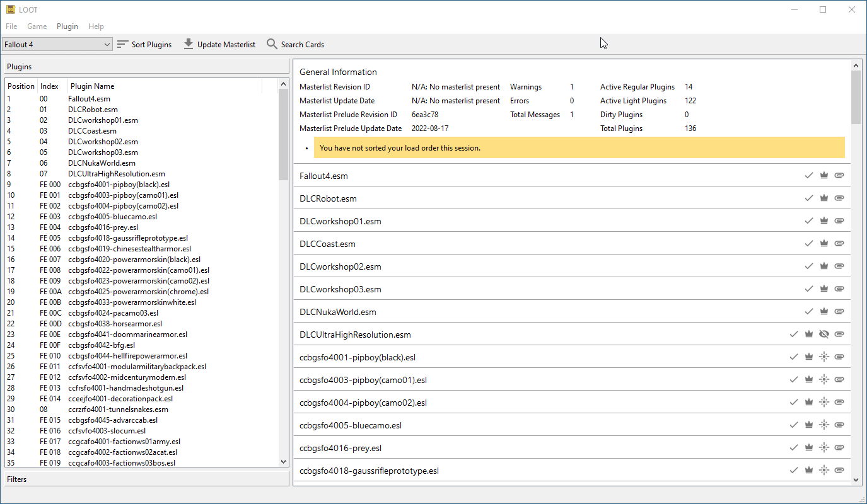Click the light plugin icon on ccbgsfo4016-prey.esl card
This screenshot has width=867, height=504.
(x=823, y=448)
